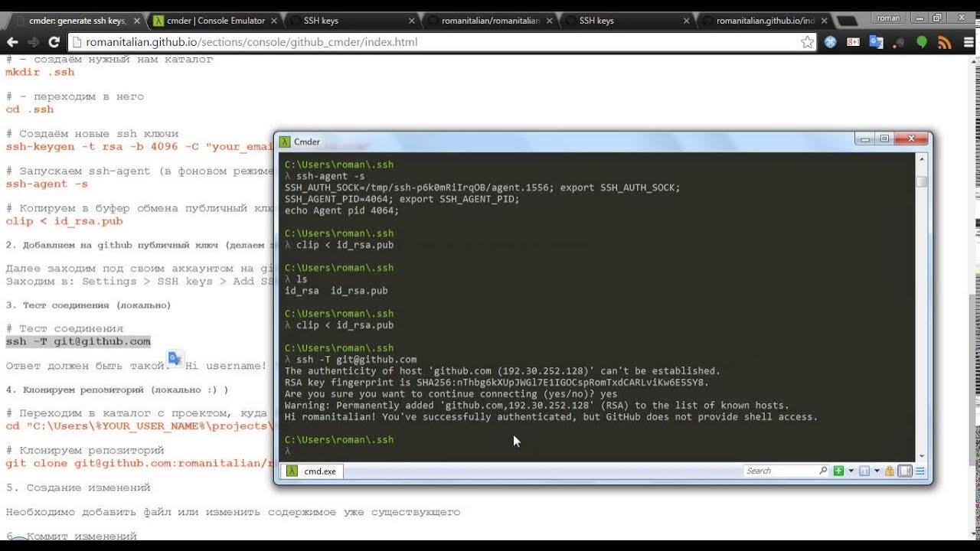Click the Cmder lambda icon in title bar
Screen dimensions: 980x551
(285, 141)
